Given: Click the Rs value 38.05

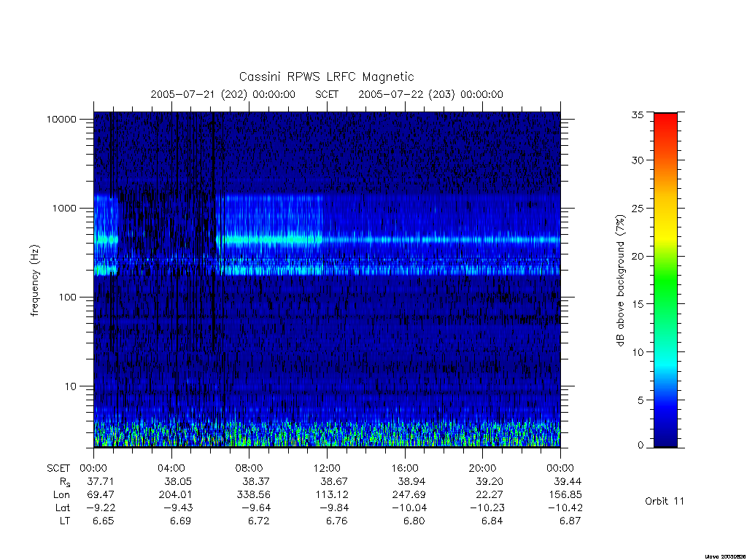Looking at the screenshot, I should (178, 481).
